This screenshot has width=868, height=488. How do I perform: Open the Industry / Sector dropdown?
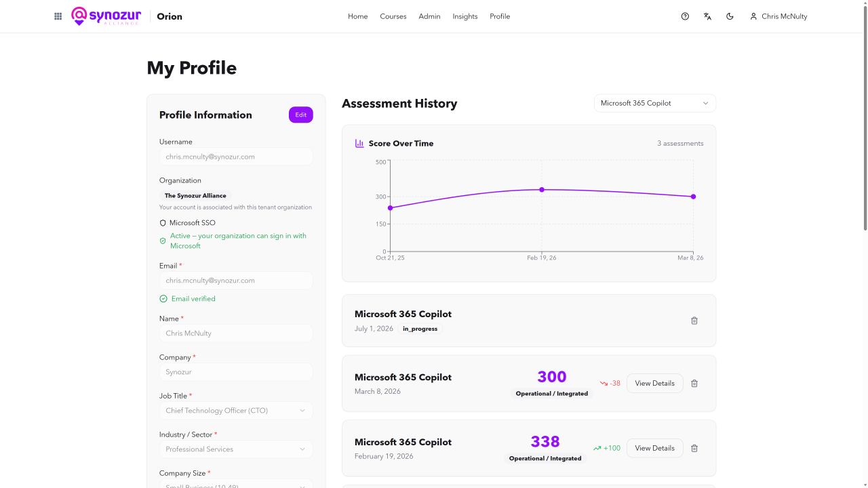pos(236,449)
